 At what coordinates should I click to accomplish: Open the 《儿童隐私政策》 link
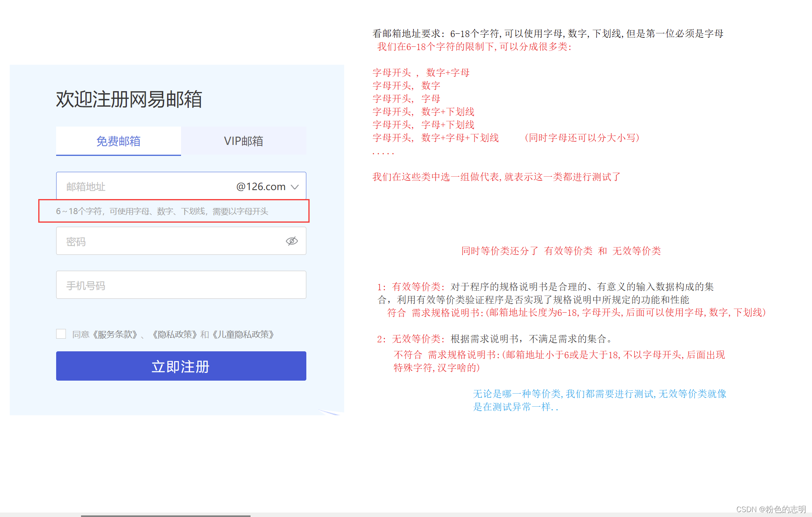coord(243,335)
